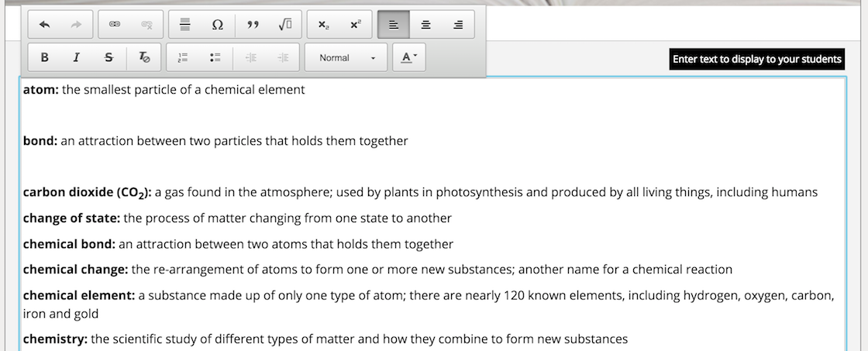Undo the last edit
Viewport: 868px width, 351px height.
pyautogui.click(x=45, y=24)
